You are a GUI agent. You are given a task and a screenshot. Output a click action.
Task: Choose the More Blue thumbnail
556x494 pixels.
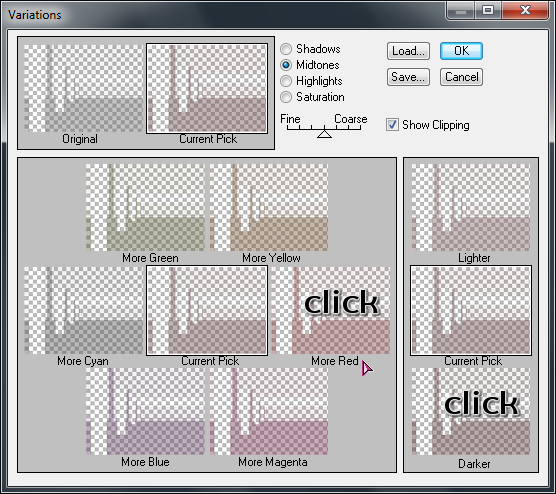pyautogui.click(x=145, y=411)
